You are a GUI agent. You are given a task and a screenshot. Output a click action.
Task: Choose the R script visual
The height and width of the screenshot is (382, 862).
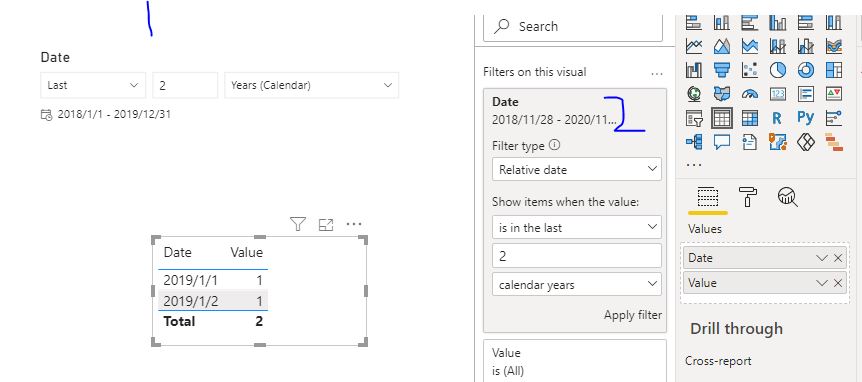coord(777,118)
